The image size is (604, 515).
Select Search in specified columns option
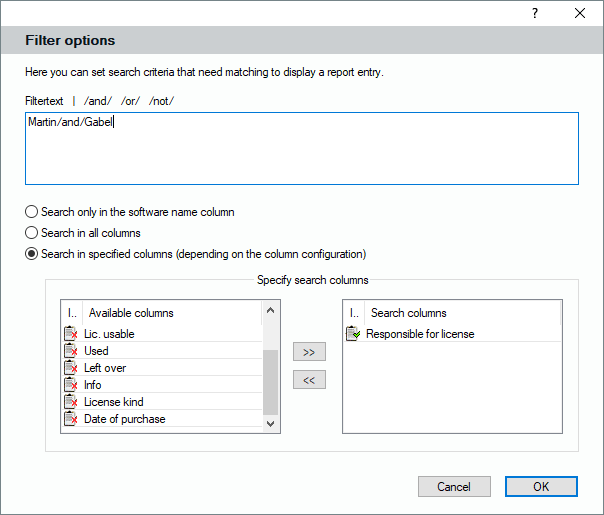[x=32, y=254]
